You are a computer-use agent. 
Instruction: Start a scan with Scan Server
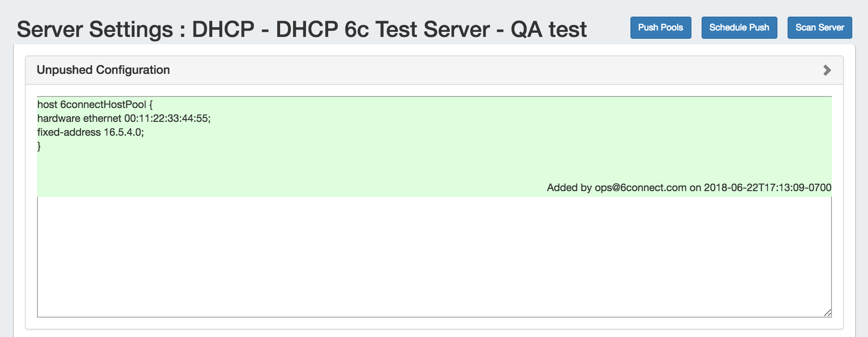[819, 28]
